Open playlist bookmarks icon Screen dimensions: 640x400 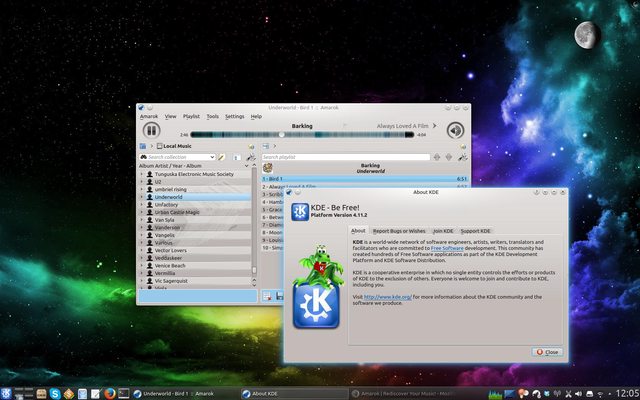[463, 147]
